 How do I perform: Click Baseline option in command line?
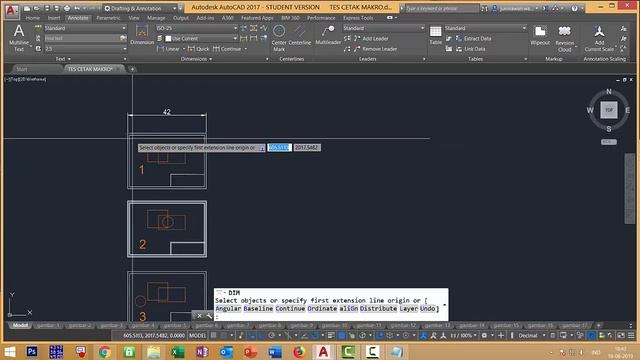(258, 309)
